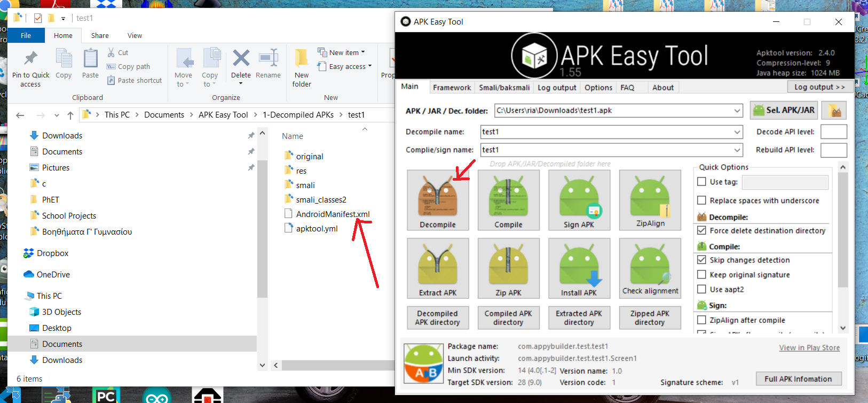This screenshot has width=868, height=403.
Task: Click the Zip APK icon
Action: click(508, 268)
